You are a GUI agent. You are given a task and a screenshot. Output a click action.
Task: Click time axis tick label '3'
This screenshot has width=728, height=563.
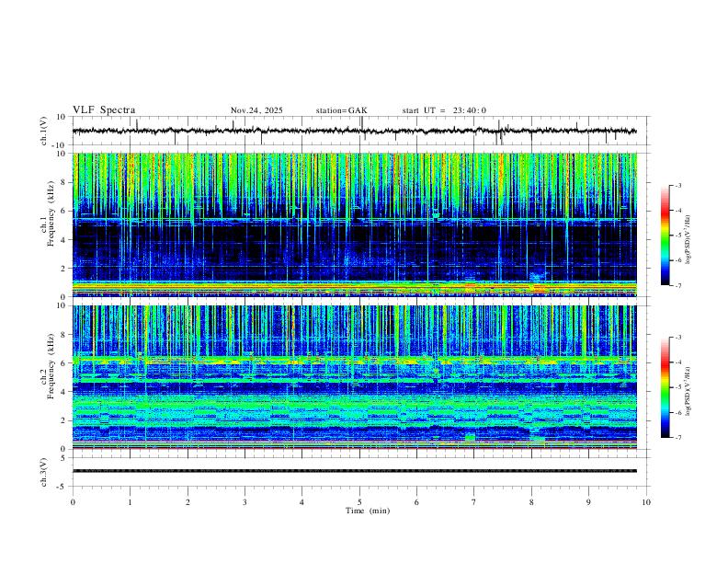coord(245,502)
